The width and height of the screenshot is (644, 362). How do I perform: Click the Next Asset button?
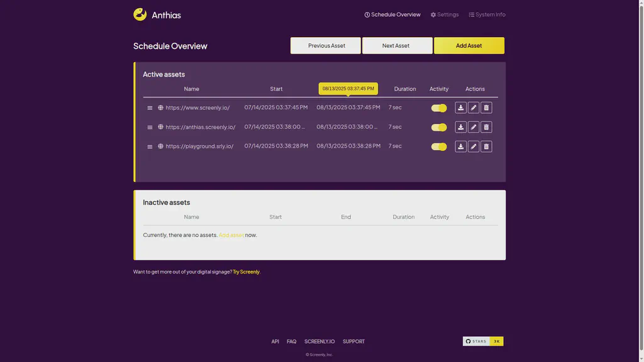397,46
